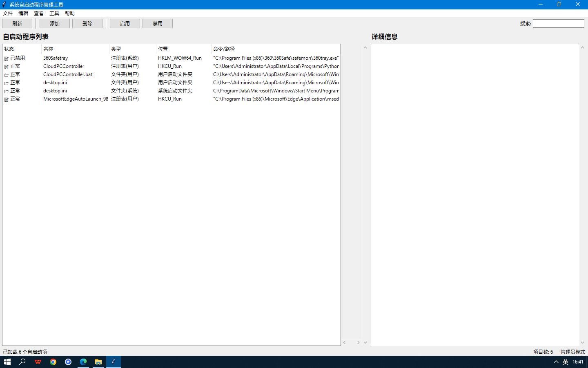Click the down arrow of the list scrollbar
This screenshot has width=588, height=368.
click(365, 342)
